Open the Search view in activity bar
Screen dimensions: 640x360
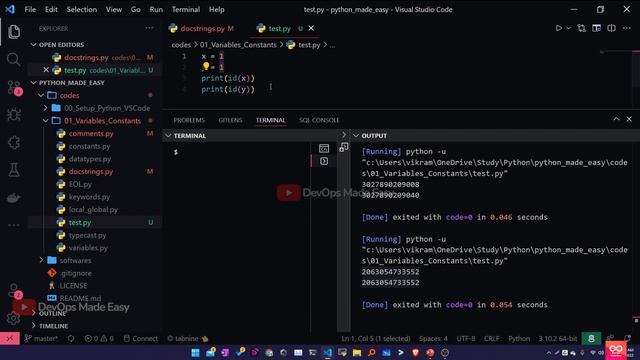tap(13, 60)
